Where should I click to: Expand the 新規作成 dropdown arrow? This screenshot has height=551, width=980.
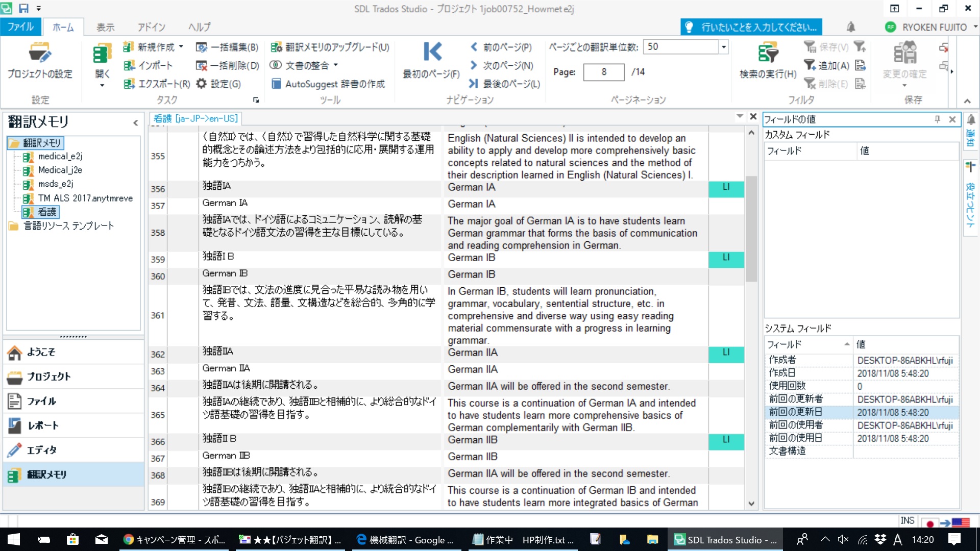(181, 47)
